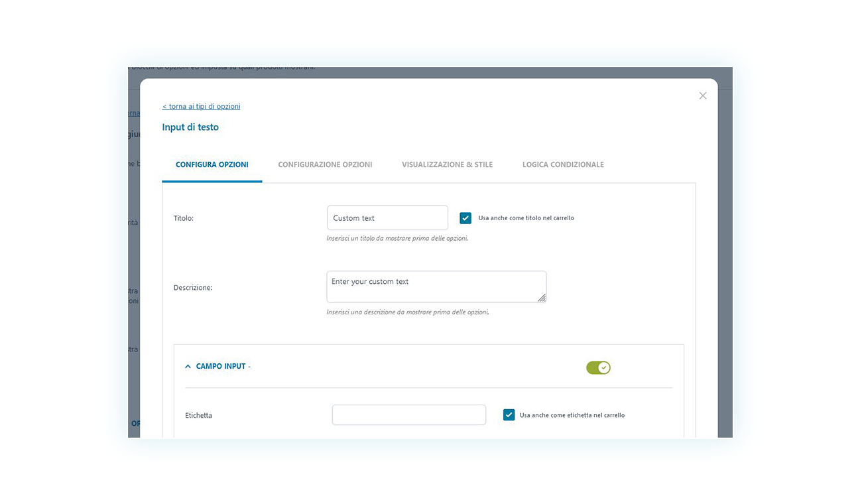Collapse the Campo Input section chevron
The width and height of the screenshot is (862, 504).
188,367
